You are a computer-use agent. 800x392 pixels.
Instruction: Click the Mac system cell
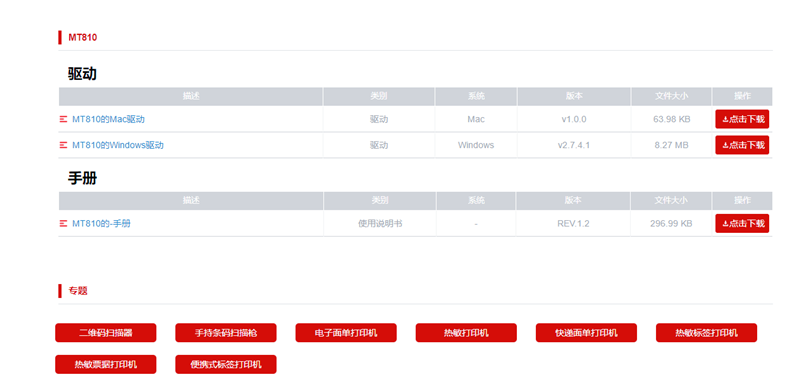(x=476, y=119)
